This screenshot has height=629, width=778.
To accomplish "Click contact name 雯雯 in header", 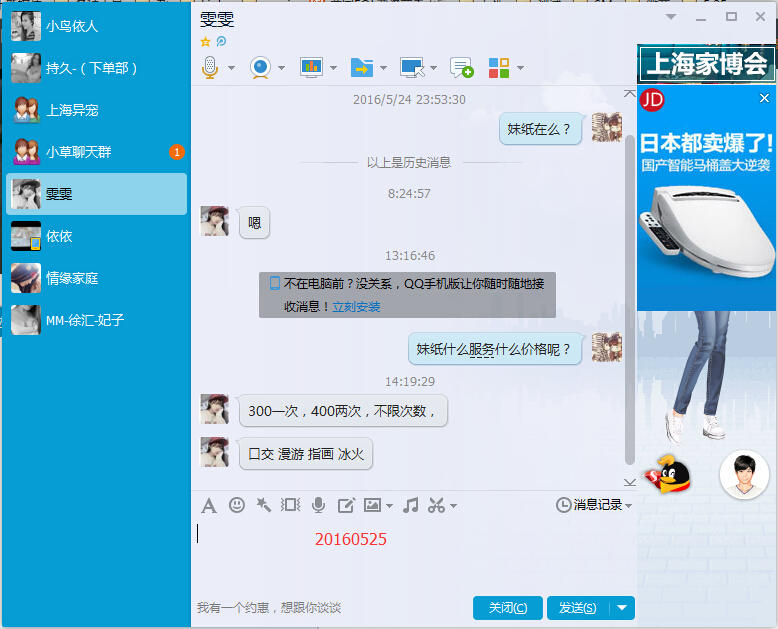I will coord(217,19).
